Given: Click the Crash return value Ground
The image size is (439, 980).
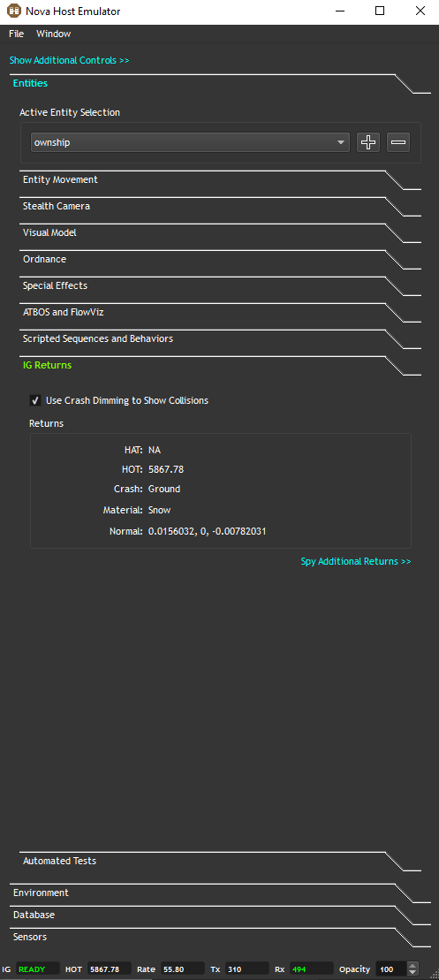Looking at the screenshot, I should 164,489.
